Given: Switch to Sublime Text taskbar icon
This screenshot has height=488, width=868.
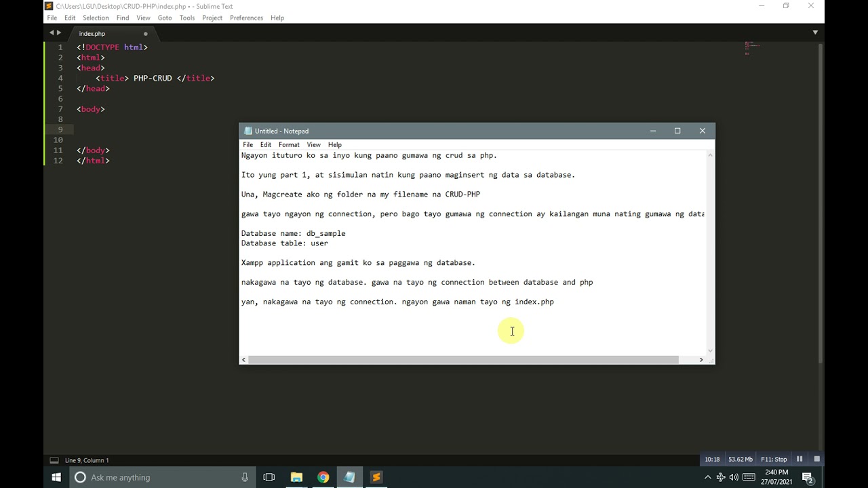Looking at the screenshot, I should click(x=376, y=477).
